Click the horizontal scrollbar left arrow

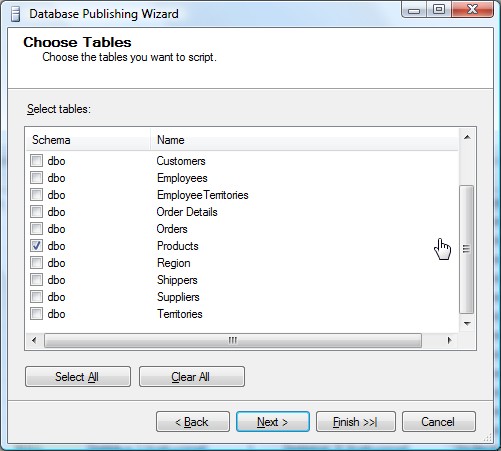click(x=34, y=340)
